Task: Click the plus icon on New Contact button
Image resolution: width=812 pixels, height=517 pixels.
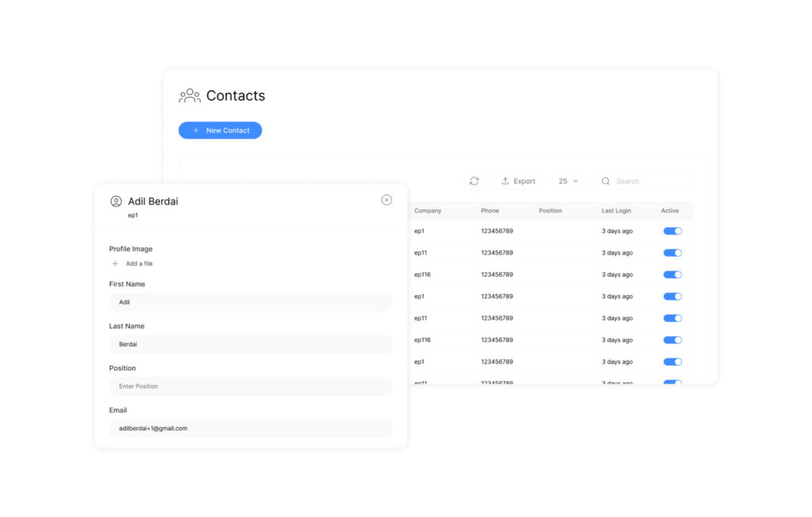Action: [196, 130]
